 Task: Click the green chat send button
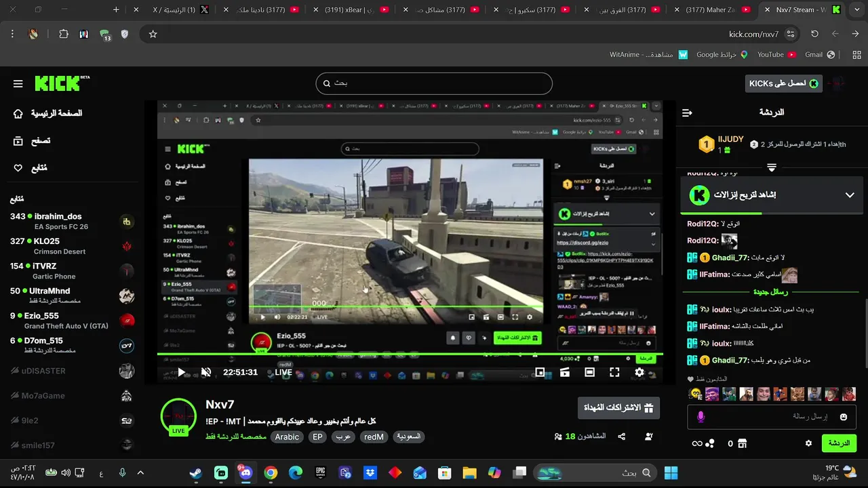click(x=839, y=443)
